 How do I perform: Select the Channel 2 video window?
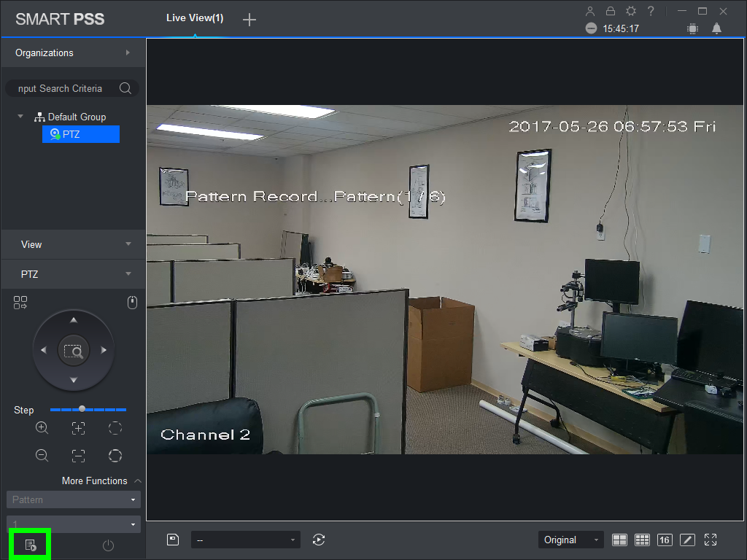(444, 279)
